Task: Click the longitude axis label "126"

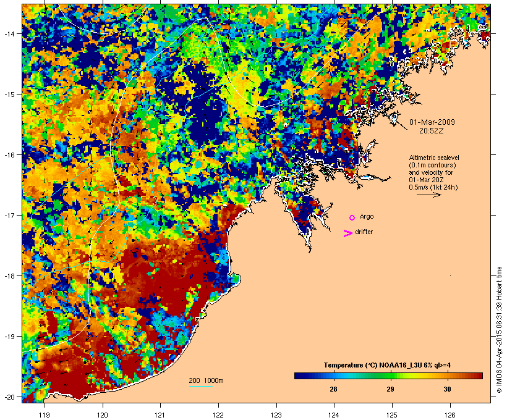Action: tap(450, 415)
